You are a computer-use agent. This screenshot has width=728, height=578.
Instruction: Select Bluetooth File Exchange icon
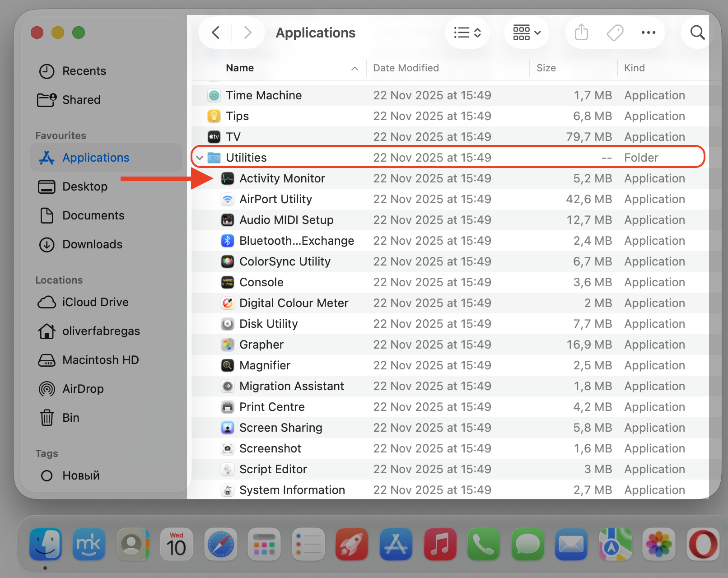point(228,241)
